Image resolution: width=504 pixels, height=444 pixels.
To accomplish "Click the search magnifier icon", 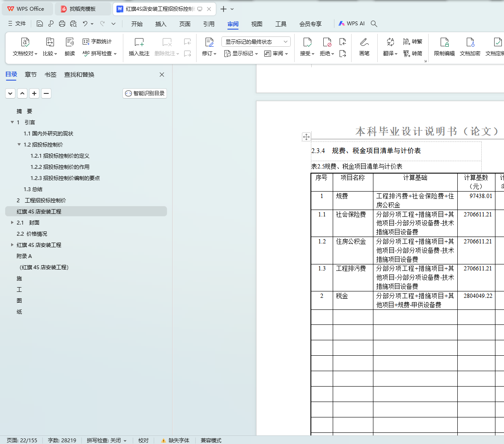I will (x=374, y=24).
